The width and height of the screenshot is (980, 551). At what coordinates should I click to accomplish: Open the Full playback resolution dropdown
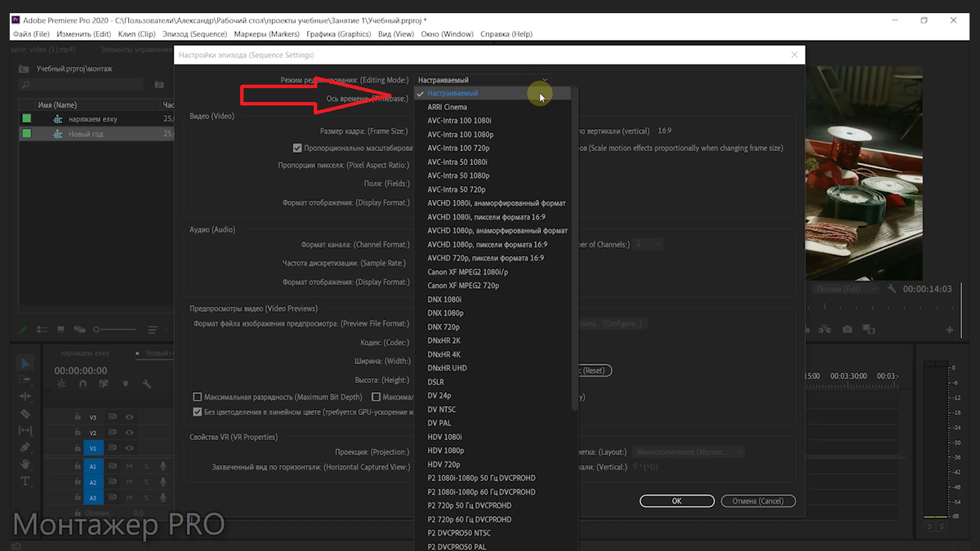pyautogui.click(x=846, y=289)
